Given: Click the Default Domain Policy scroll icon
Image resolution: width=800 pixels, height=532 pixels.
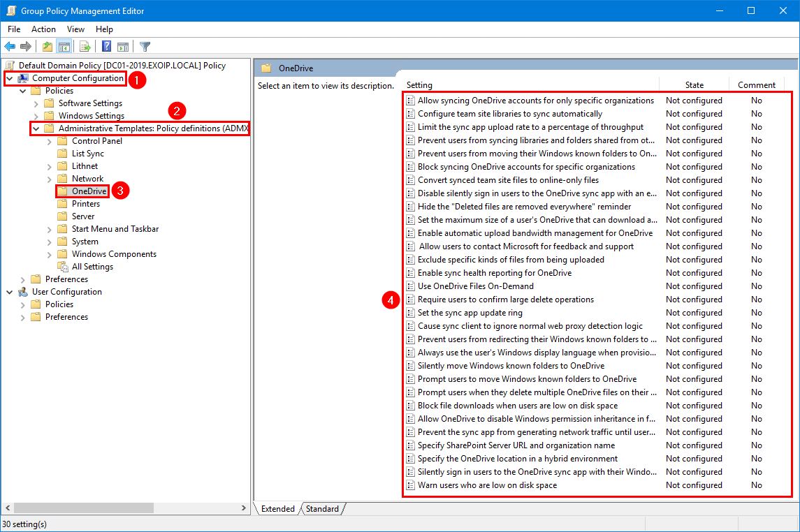Looking at the screenshot, I should click(10, 65).
